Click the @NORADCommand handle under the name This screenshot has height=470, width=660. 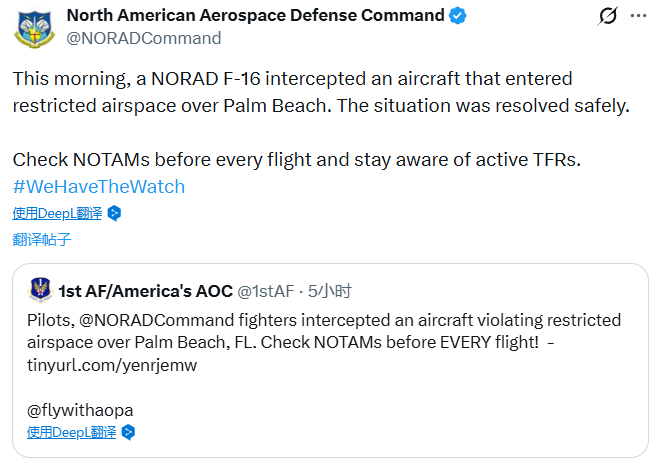[143, 38]
